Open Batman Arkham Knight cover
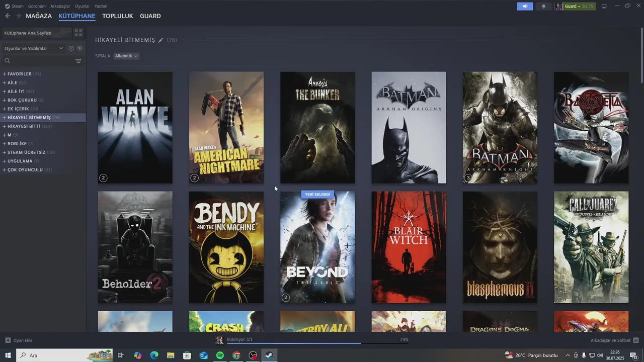This screenshot has height=362, width=644. pyautogui.click(x=500, y=128)
